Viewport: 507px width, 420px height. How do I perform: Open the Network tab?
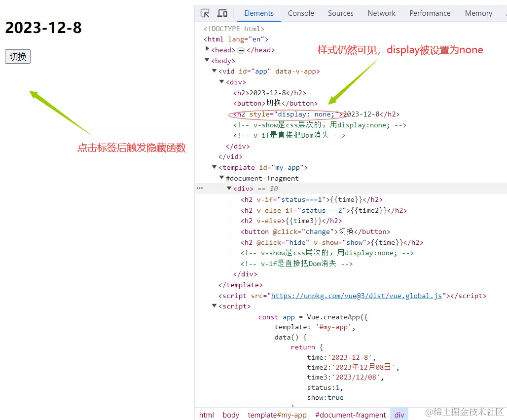[381, 13]
